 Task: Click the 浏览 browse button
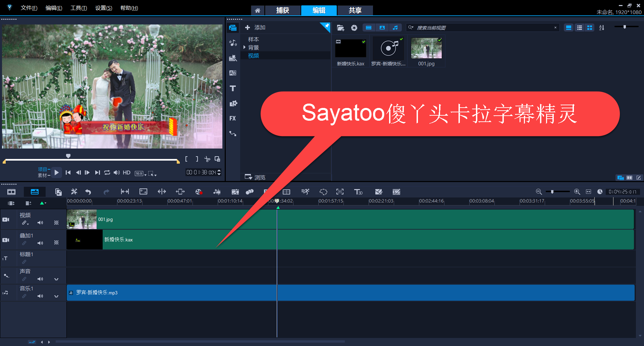coord(255,177)
